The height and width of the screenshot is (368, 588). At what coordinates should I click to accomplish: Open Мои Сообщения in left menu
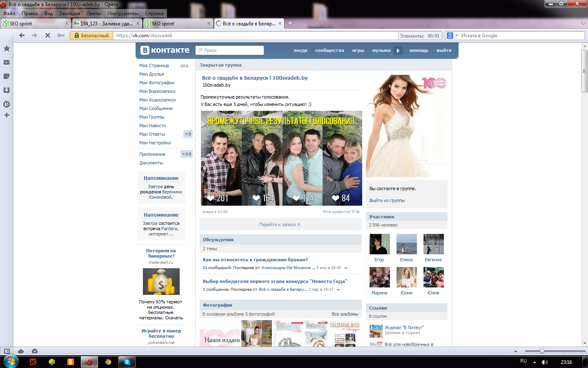click(x=156, y=108)
